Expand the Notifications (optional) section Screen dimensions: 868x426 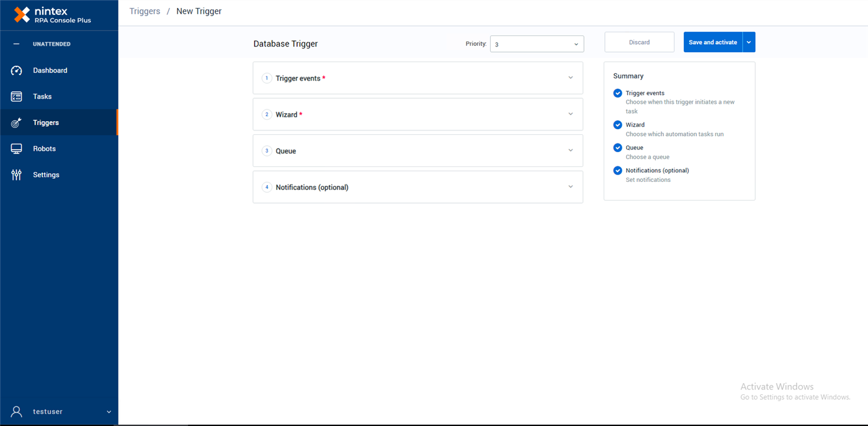[x=571, y=187]
